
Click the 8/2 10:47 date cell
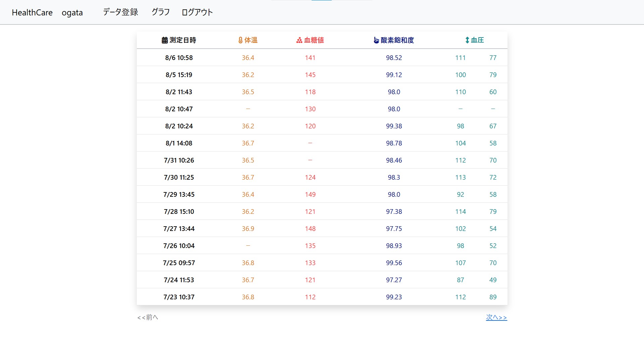point(179,109)
